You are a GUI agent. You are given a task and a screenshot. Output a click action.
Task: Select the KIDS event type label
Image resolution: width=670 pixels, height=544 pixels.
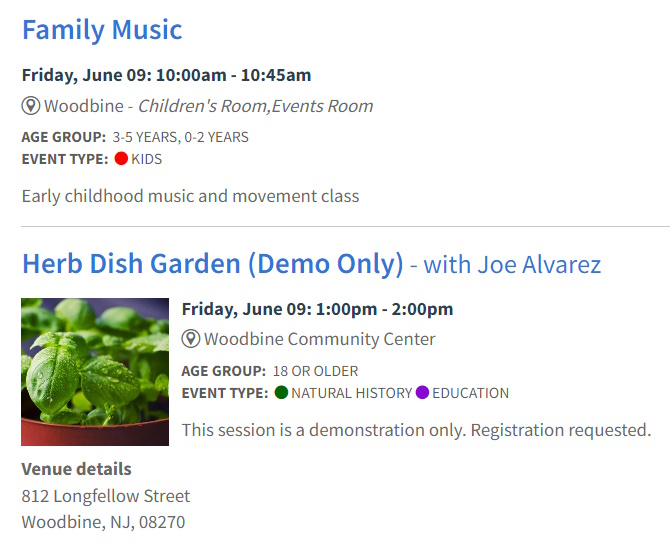147,159
